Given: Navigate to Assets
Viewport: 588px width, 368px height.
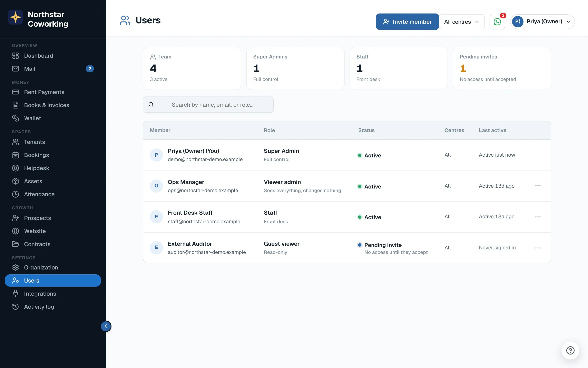Looking at the screenshot, I should tap(53, 181).
